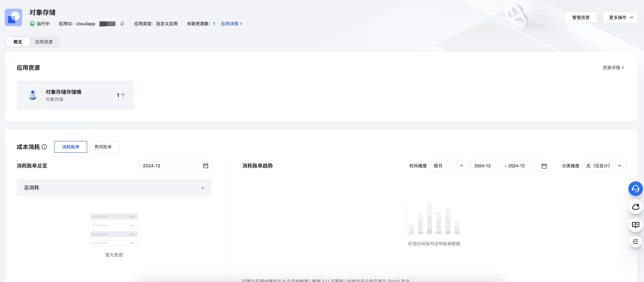Click the 消耗账单总览 heading
The image size is (644, 282).
[32, 166]
